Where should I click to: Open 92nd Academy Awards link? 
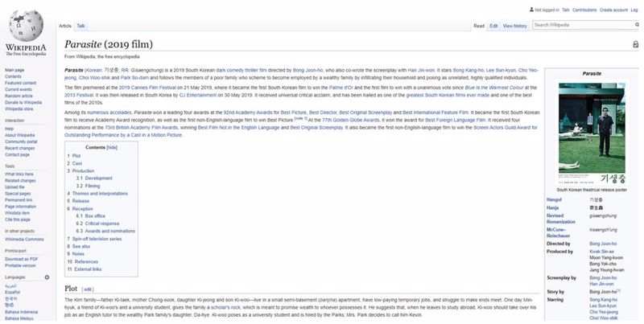(249, 113)
